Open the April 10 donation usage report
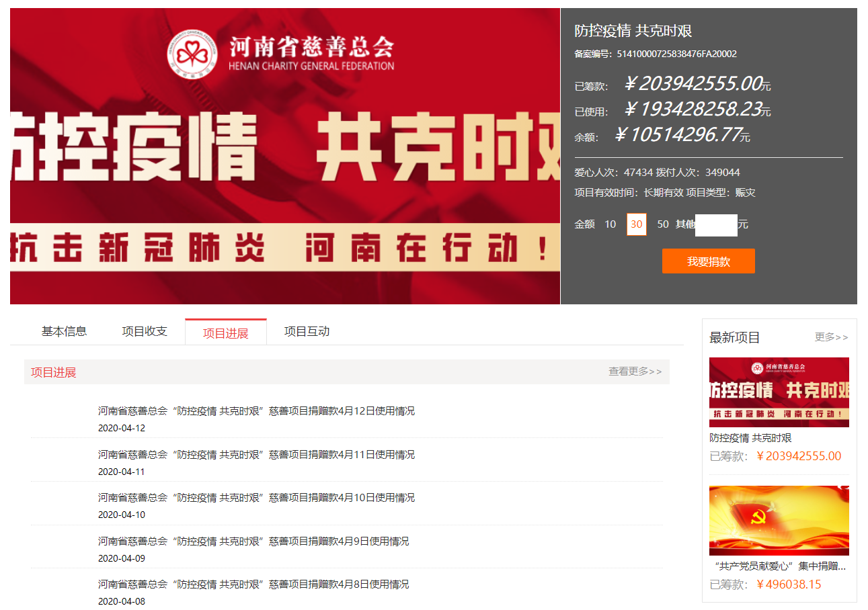 [256, 498]
